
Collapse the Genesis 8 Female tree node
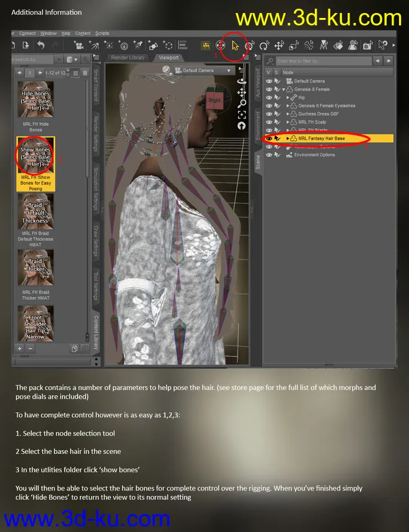pos(283,89)
